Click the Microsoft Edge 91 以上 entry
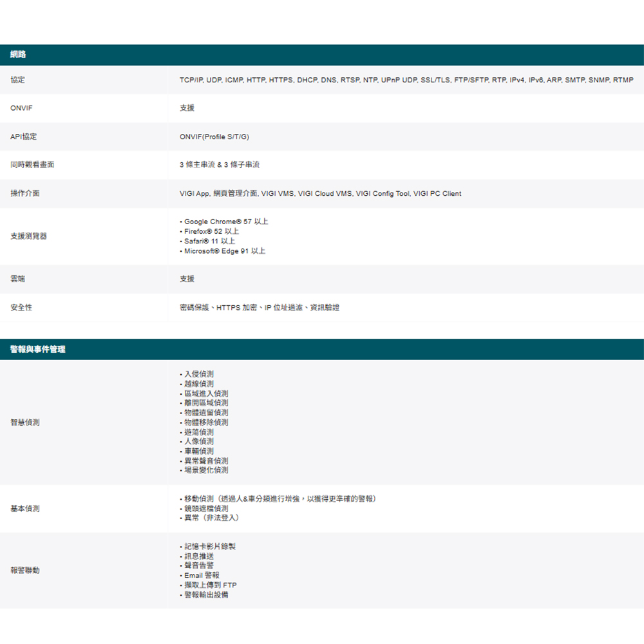644x644 pixels. click(224, 251)
